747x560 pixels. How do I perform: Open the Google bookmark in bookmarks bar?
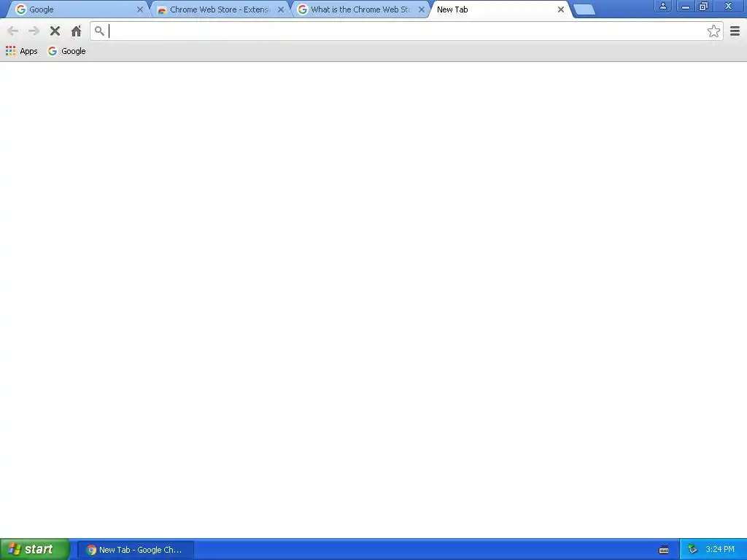66,51
